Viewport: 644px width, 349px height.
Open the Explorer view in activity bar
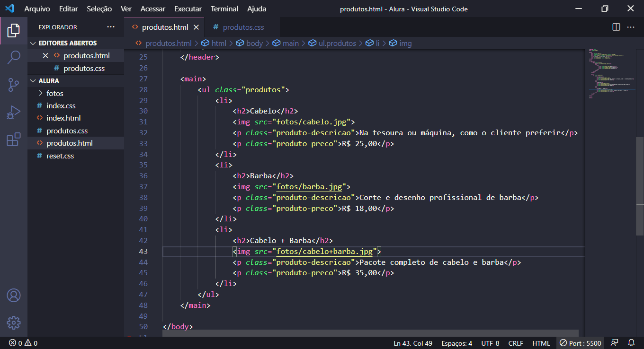tap(14, 31)
